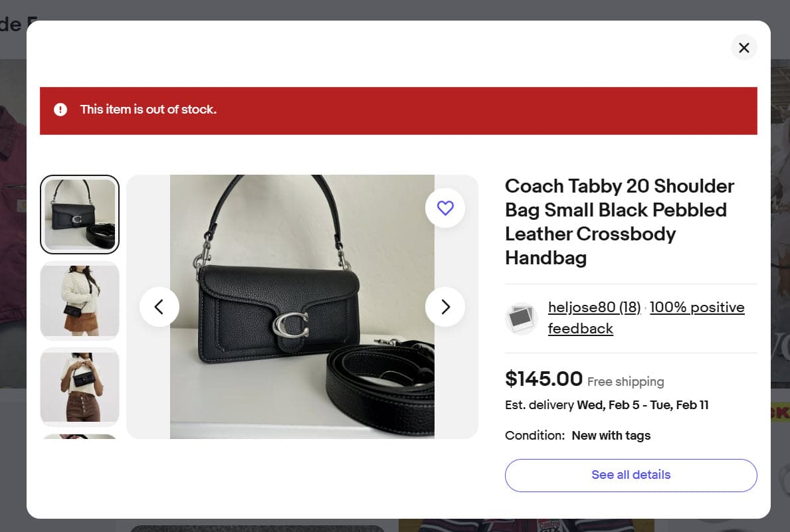Select thumbnail of woman in white sweater
The height and width of the screenshot is (532, 790).
point(80,300)
